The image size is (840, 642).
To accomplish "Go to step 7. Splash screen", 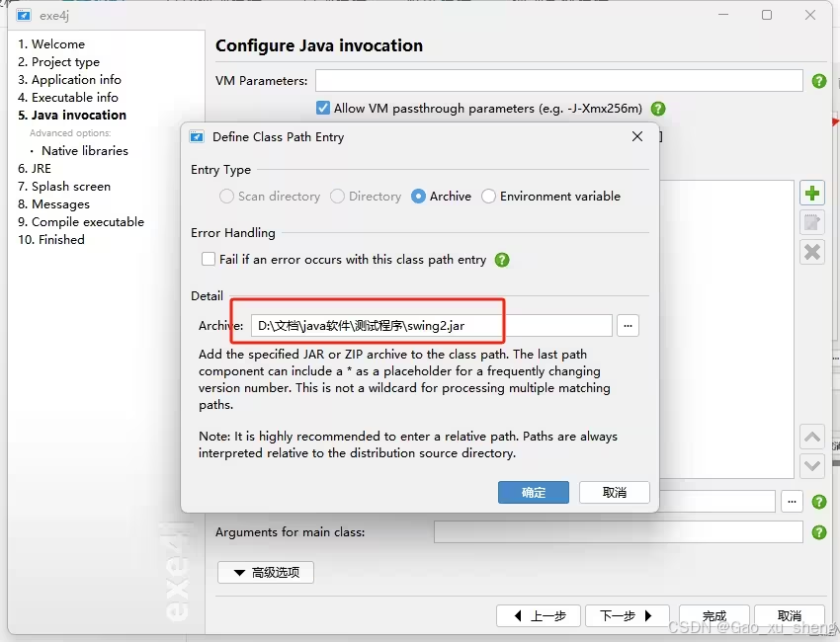I will tap(64, 187).
